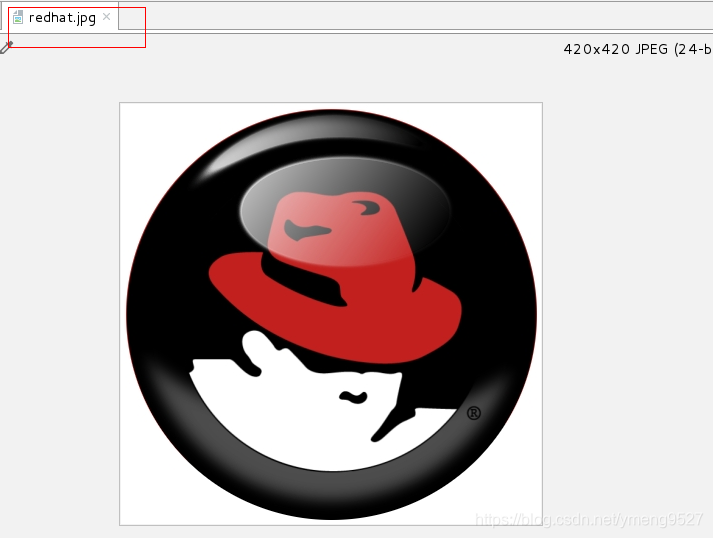Screen dimensions: 713x538
Task: Activate the color picker eyedropper tool
Action: click(x=6, y=47)
